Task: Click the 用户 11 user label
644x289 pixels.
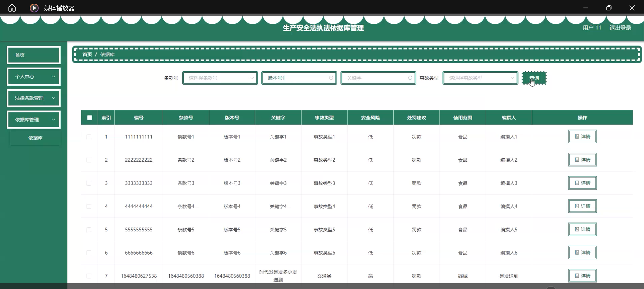Action: [592, 28]
